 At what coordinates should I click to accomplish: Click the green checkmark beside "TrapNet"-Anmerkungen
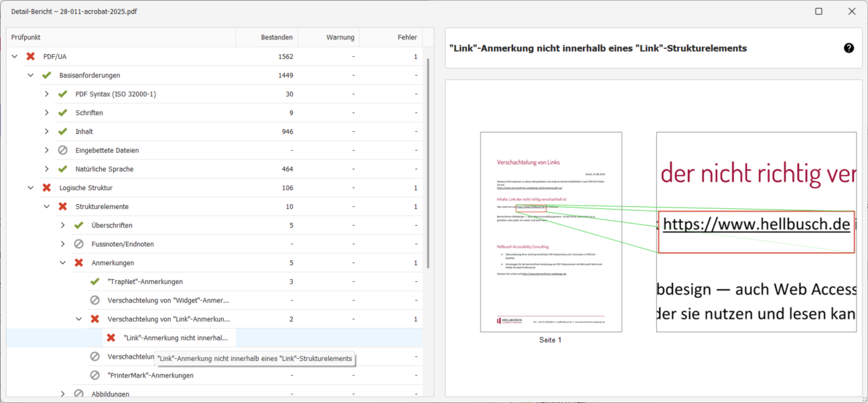coord(94,281)
